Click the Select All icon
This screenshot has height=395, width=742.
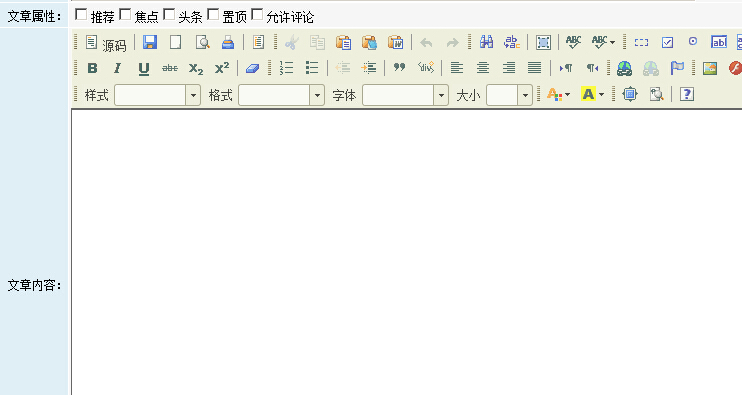[x=543, y=42]
